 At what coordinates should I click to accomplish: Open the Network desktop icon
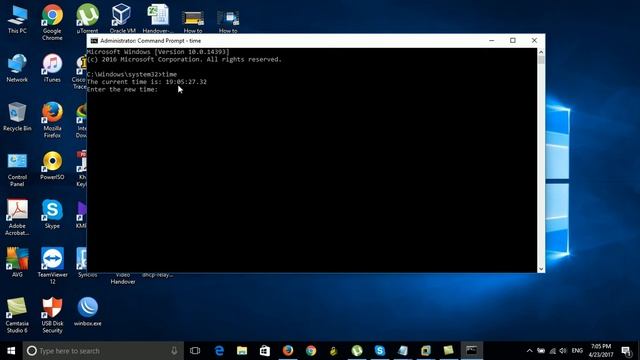[17, 68]
